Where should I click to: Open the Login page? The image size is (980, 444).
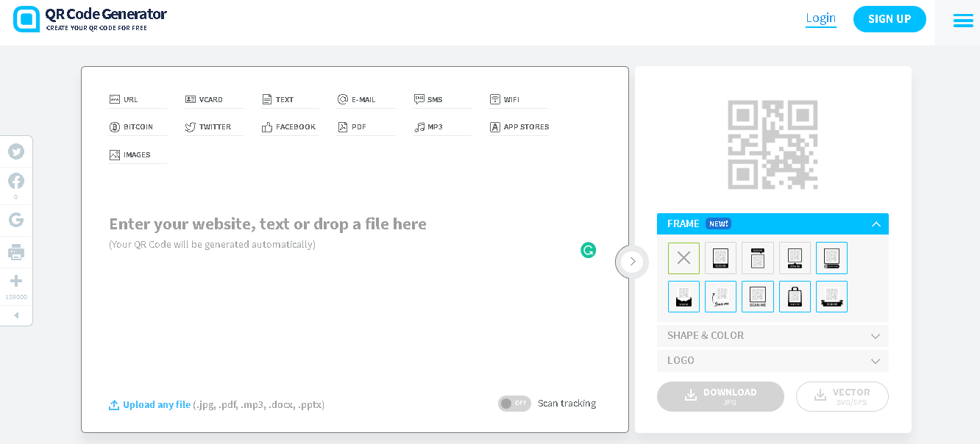(x=821, y=18)
